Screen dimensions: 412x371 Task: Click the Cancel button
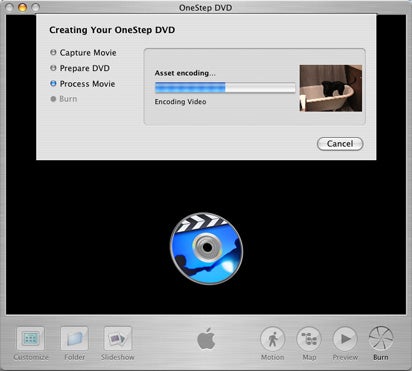pos(340,144)
